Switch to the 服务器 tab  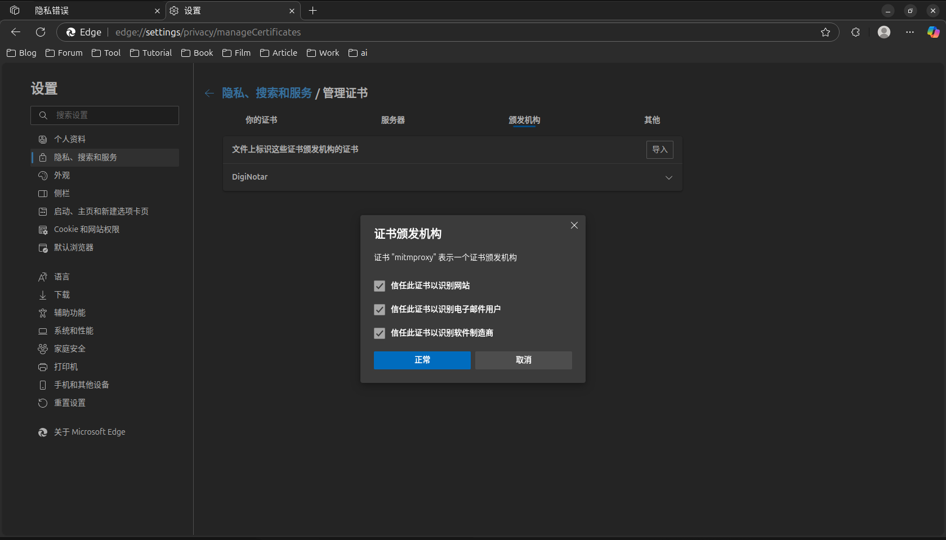[393, 120]
